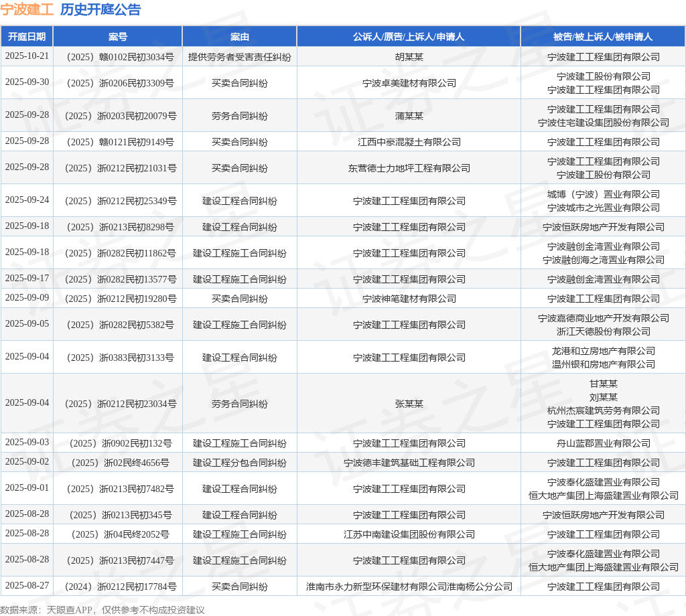Select case number (2025)浙0213民初345号
686x616 pixels.
[121, 515]
